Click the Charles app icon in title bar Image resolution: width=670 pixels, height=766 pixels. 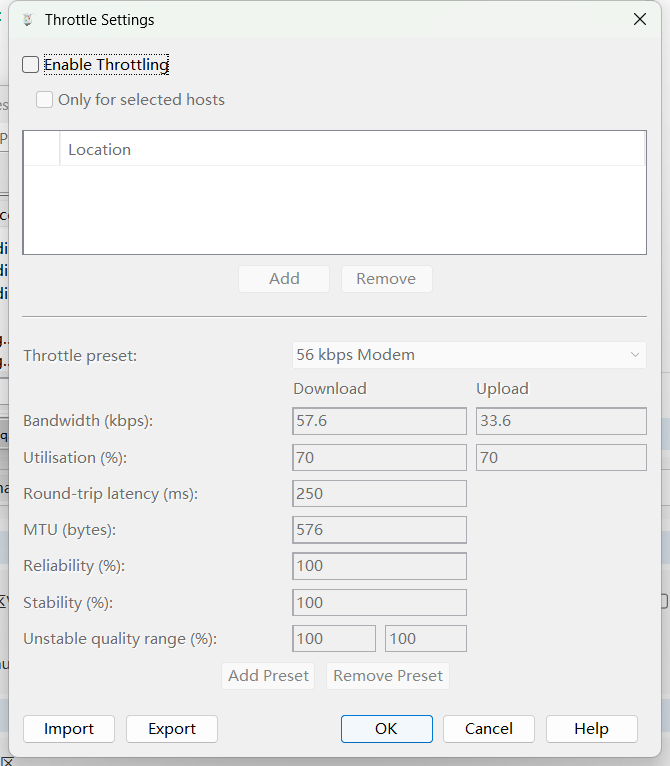27,20
